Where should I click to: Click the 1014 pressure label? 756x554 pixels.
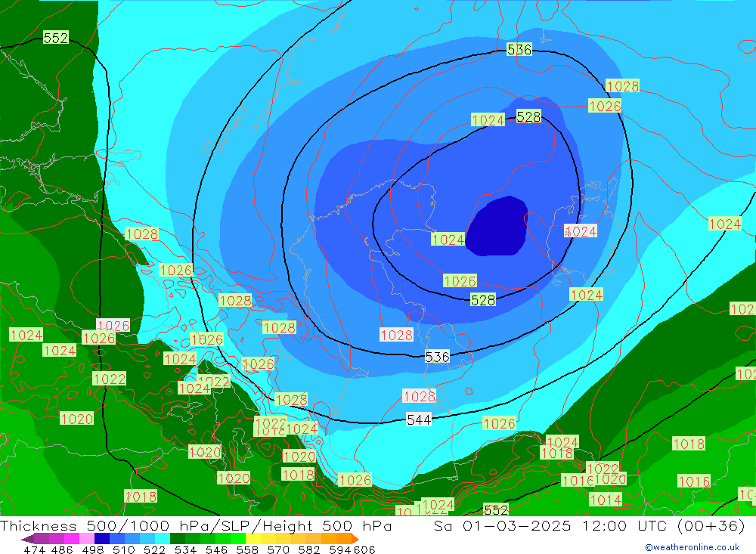606,500
